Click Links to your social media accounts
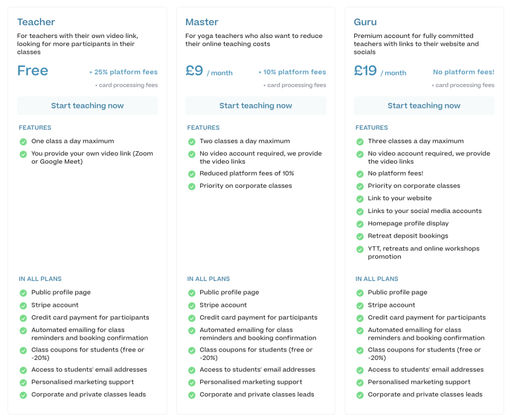511x420 pixels. click(x=425, y=211)
